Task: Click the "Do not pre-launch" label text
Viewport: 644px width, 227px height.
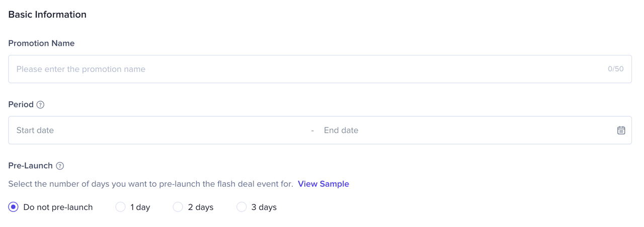Action: pos(58,207)
